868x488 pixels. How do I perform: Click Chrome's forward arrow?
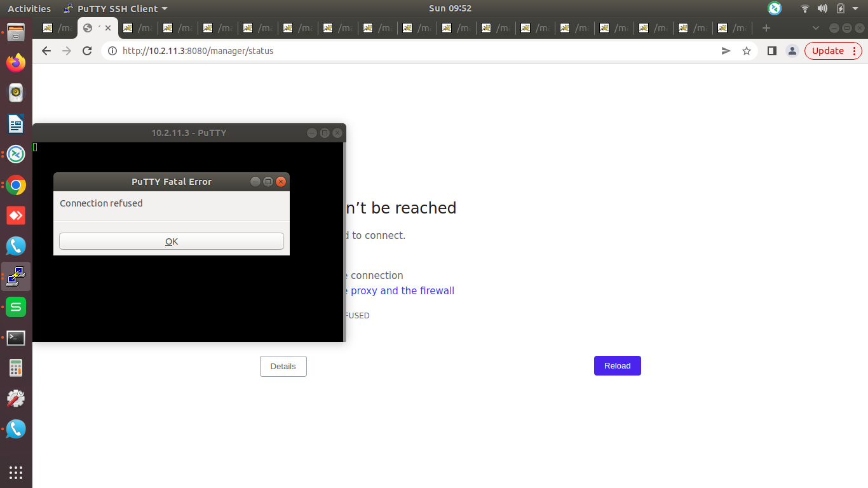(x=67, y=51)
